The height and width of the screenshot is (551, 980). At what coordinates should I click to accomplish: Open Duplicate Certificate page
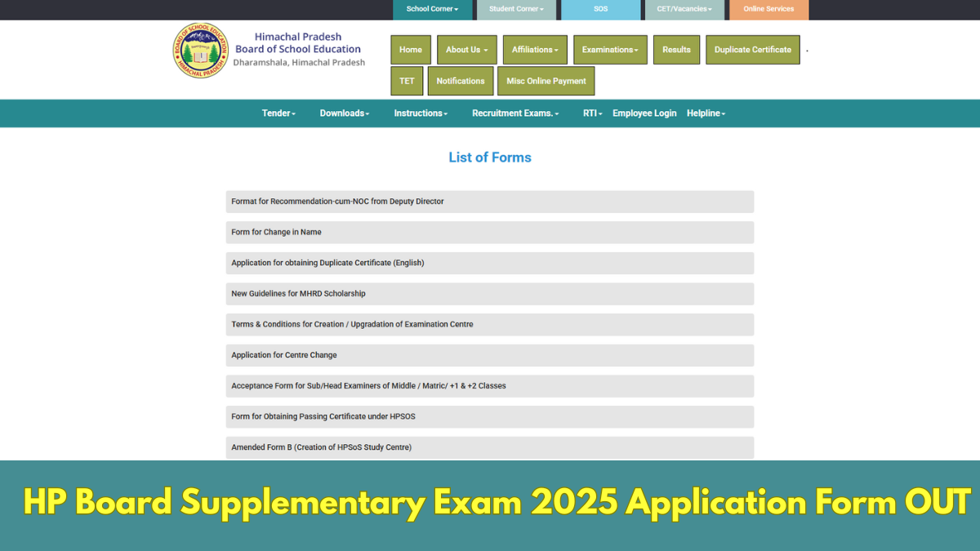(753, 50)
